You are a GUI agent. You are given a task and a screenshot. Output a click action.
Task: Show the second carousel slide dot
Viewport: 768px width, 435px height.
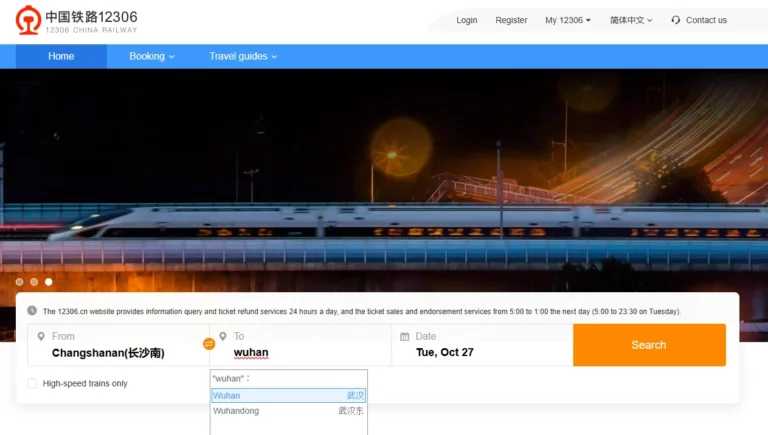(34, 282)
